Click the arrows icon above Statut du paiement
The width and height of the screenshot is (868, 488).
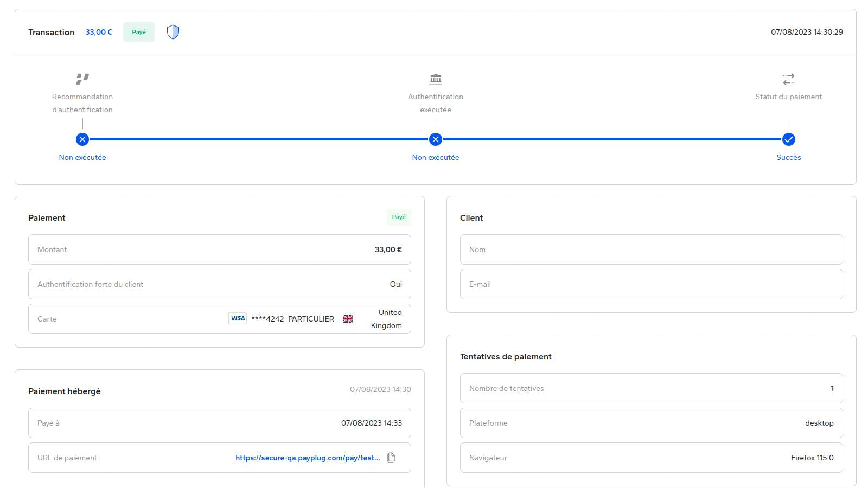789,79
